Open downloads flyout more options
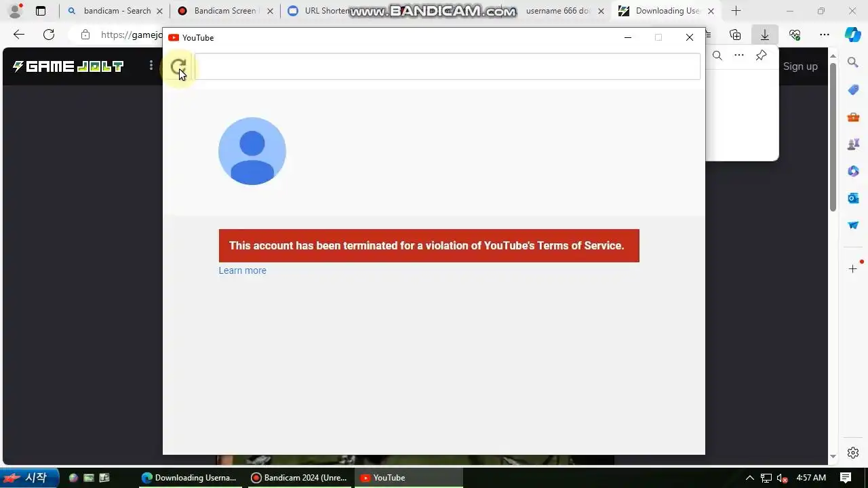This screenshot has height=488, width=868. (739, 56)
